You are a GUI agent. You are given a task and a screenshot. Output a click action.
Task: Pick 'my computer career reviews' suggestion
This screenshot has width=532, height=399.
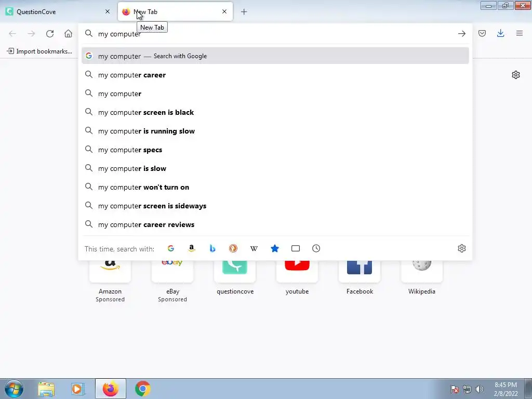[x=275, y=224]
